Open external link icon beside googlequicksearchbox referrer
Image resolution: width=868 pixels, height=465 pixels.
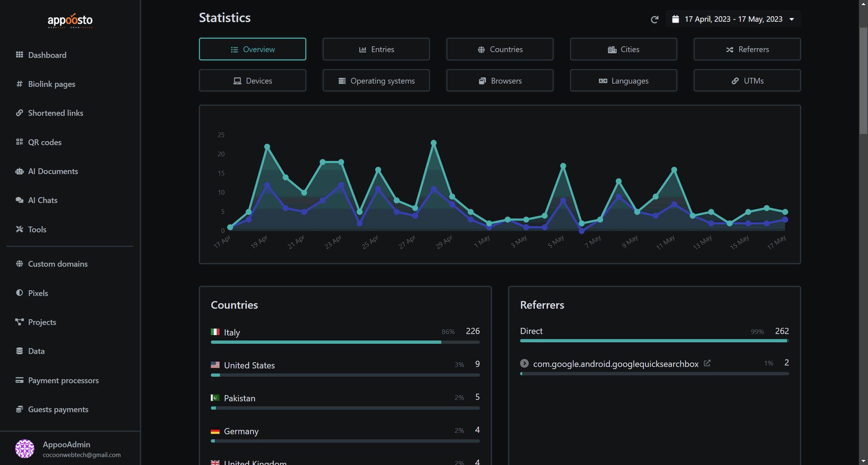pos(707,363)
